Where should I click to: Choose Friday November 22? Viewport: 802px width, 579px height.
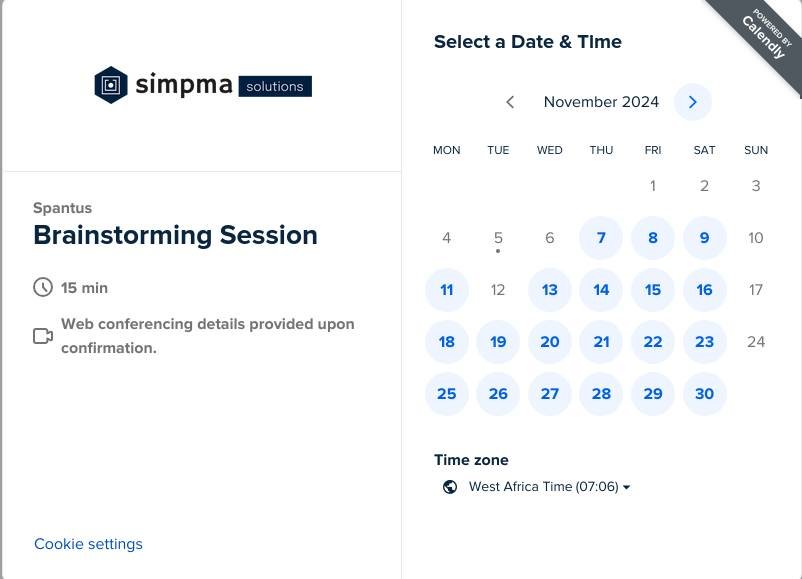click(653, 342)
